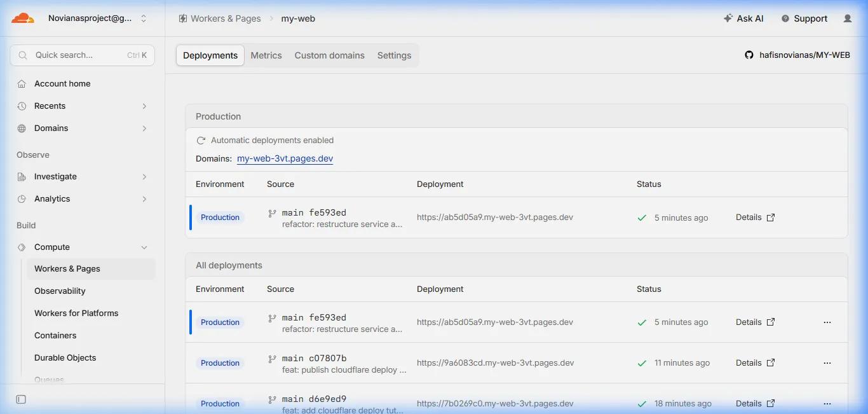Open the user profile icon
The width and height of the screenshot is (868, 414).
(848, 18)
